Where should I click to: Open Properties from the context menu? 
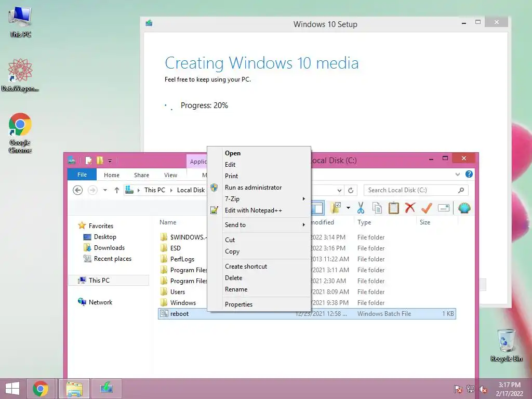(x=259, y=304)
